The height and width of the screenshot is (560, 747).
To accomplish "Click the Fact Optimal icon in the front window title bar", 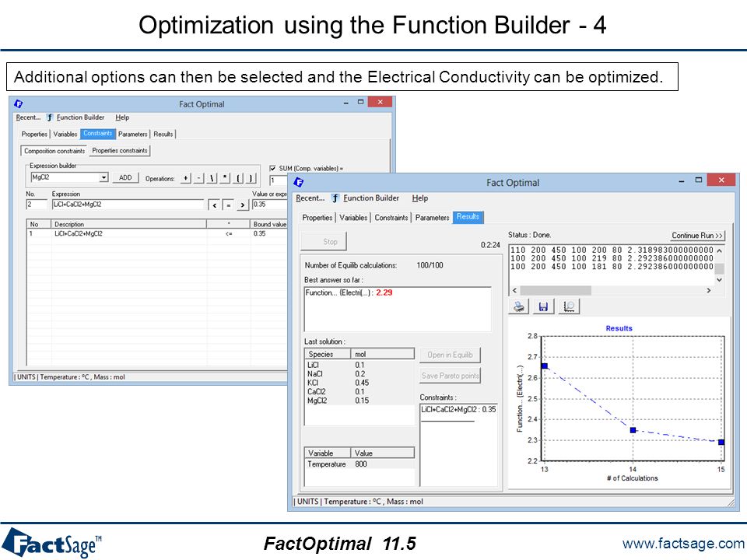I will (x=299, y=182).
